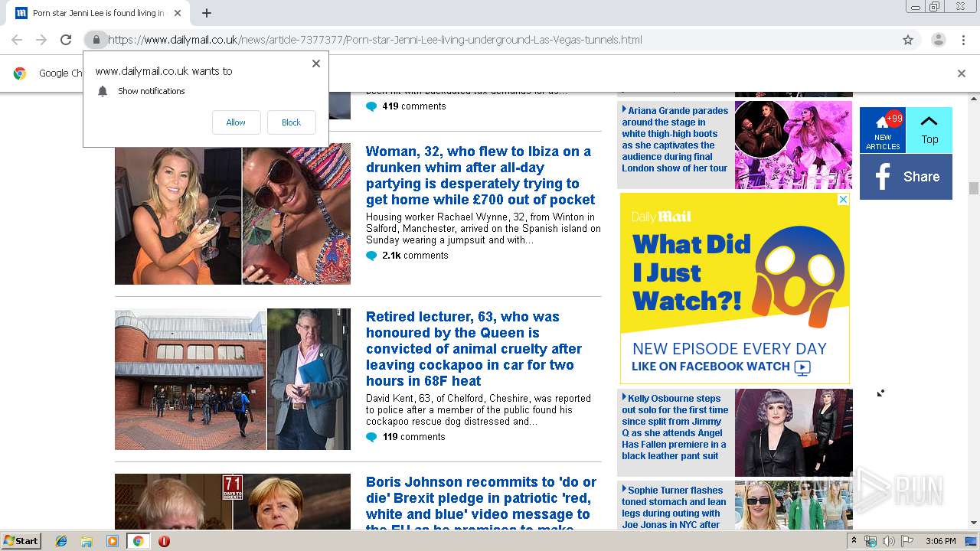Click the browser back arrow
This screenshot has height=551, width=980.
[x=17, y=40]
